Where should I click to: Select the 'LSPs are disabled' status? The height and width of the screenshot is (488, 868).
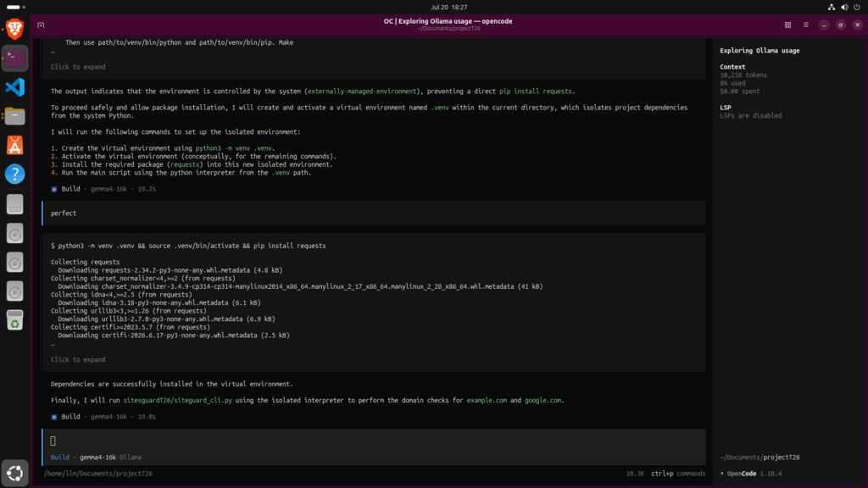[751, 115]
